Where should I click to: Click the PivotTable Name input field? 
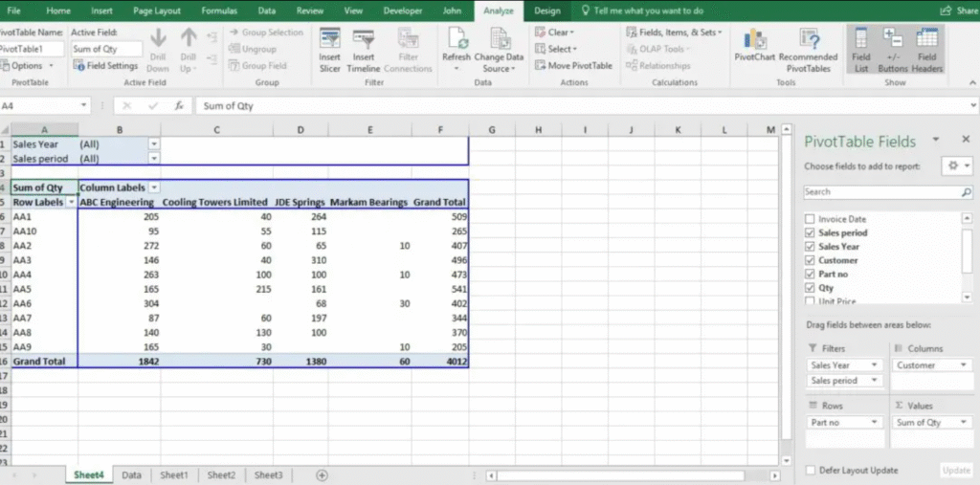coord(32,49)
